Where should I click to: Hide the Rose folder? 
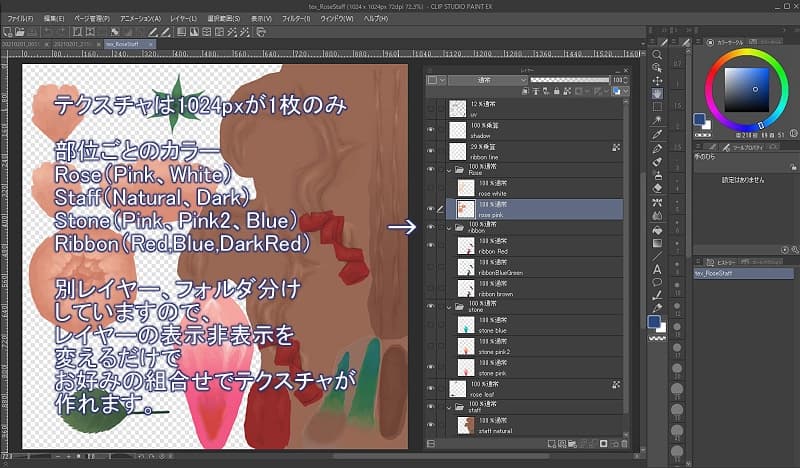click(431, 169)
